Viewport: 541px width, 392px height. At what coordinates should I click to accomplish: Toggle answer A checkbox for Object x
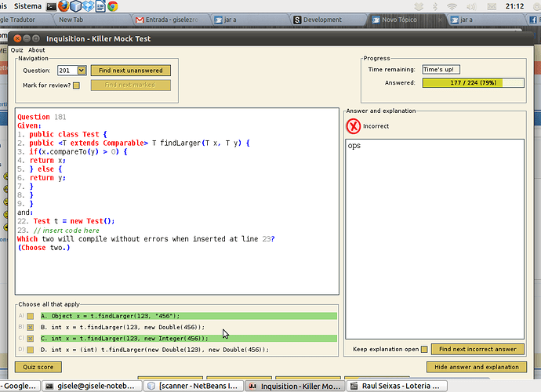(30, 316)
